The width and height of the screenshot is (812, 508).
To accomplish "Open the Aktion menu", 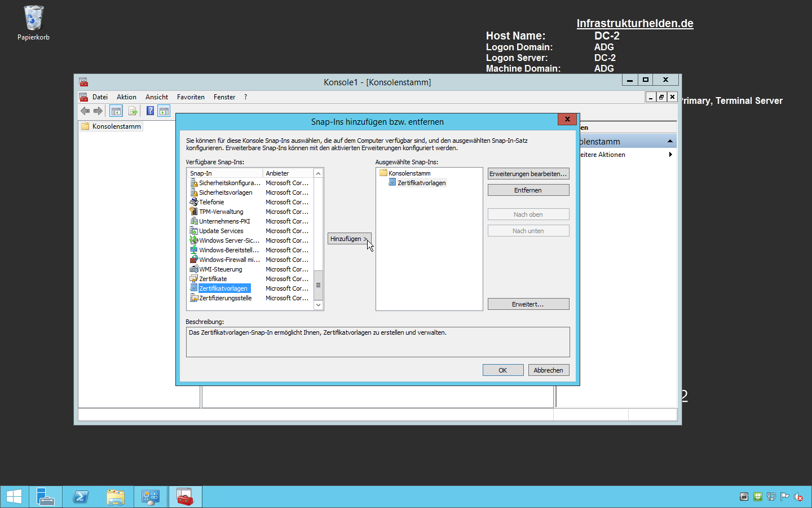I will 126,97.
